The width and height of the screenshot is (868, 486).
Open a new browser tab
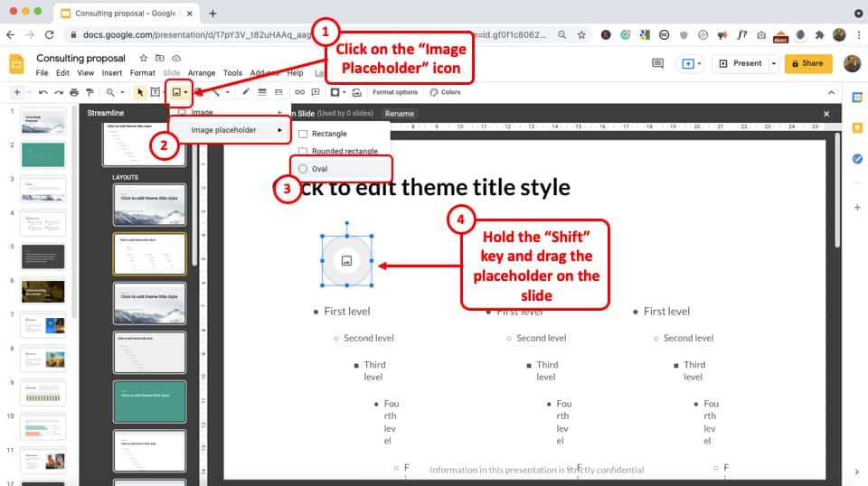point(212,14)
